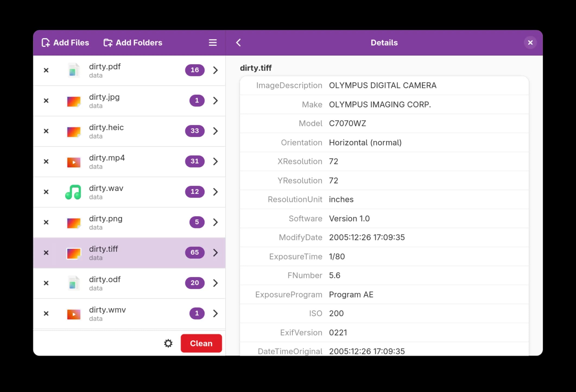Open the hamburger menu in the header
Viewport: 576px width, 392px height.
tap(213, 43)
